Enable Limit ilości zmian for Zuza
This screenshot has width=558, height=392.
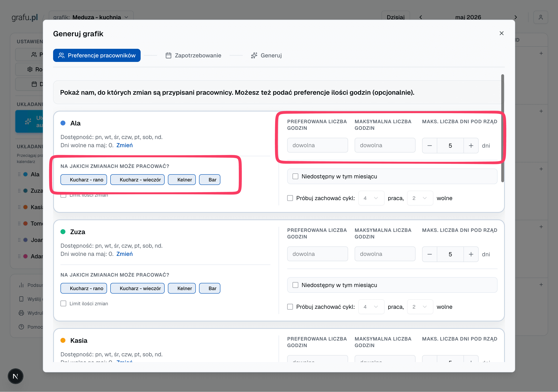point(63,303)
